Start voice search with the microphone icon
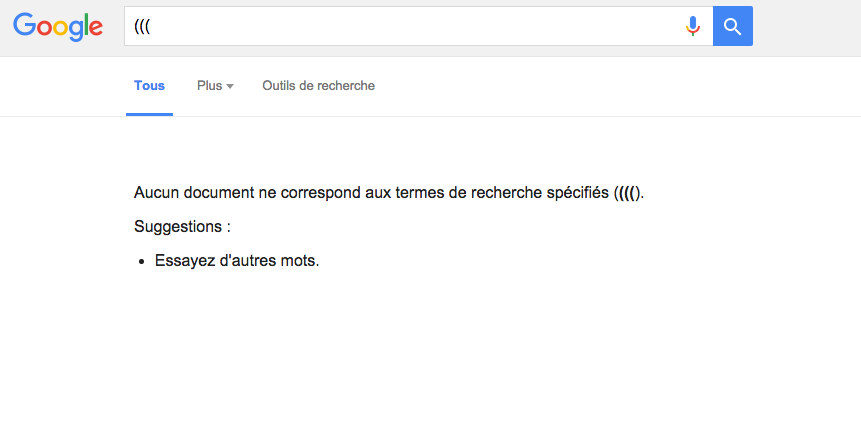Image resolution: width=861 pixels, height=423 pixels. coord(692,26)
